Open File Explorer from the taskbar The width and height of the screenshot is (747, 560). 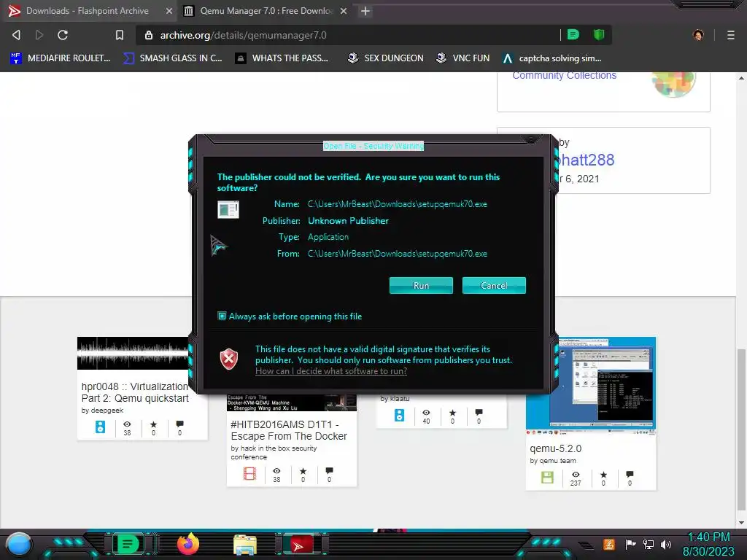(245, 545)
